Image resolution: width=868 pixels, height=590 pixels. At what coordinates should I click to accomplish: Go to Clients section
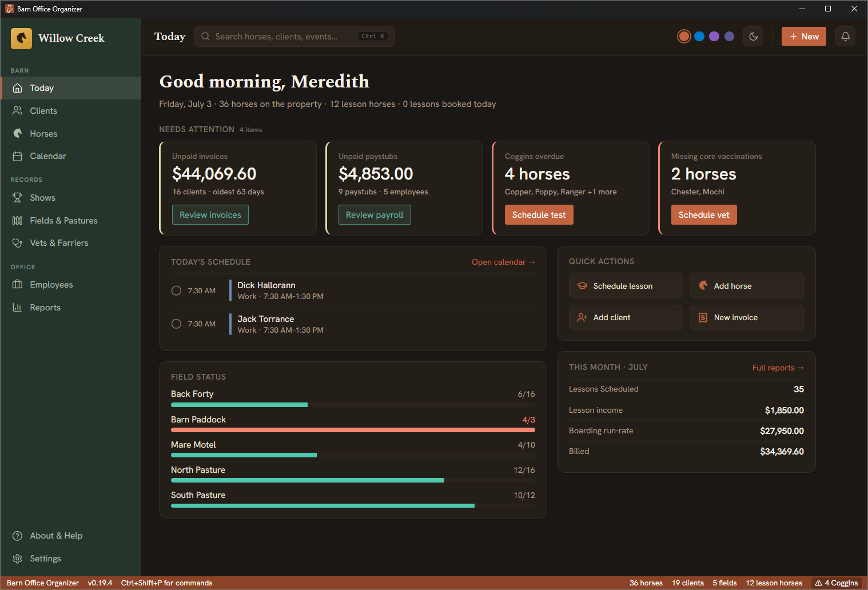point(71,111)
